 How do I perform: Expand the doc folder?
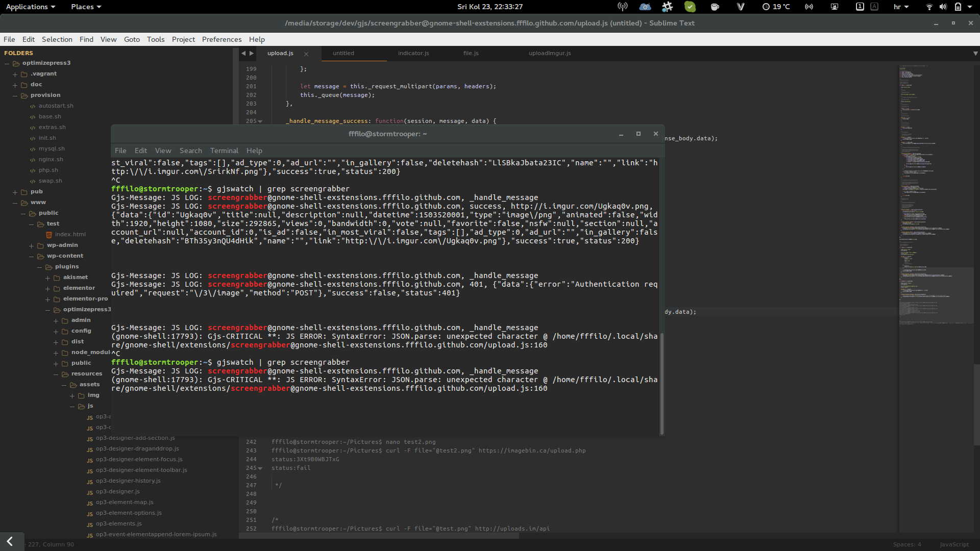pos(15,85)
